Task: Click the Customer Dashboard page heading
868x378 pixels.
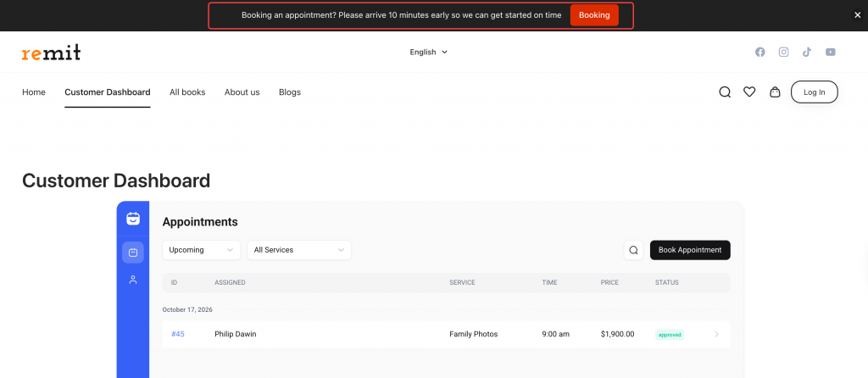Action: click(x=116, y=181)
